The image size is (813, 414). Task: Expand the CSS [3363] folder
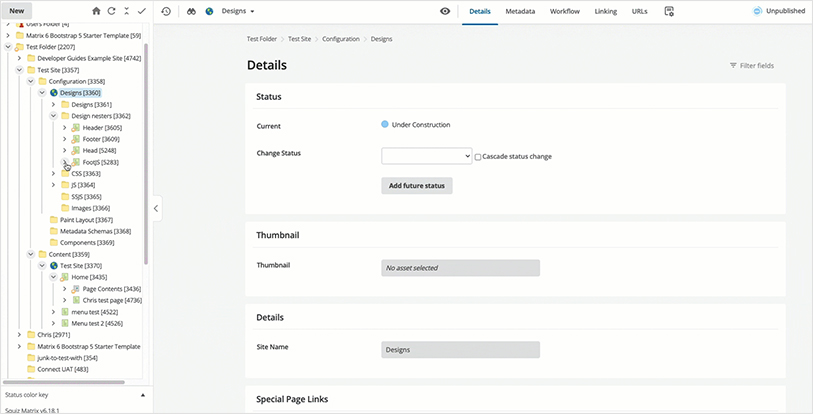(x=53, y=173)
